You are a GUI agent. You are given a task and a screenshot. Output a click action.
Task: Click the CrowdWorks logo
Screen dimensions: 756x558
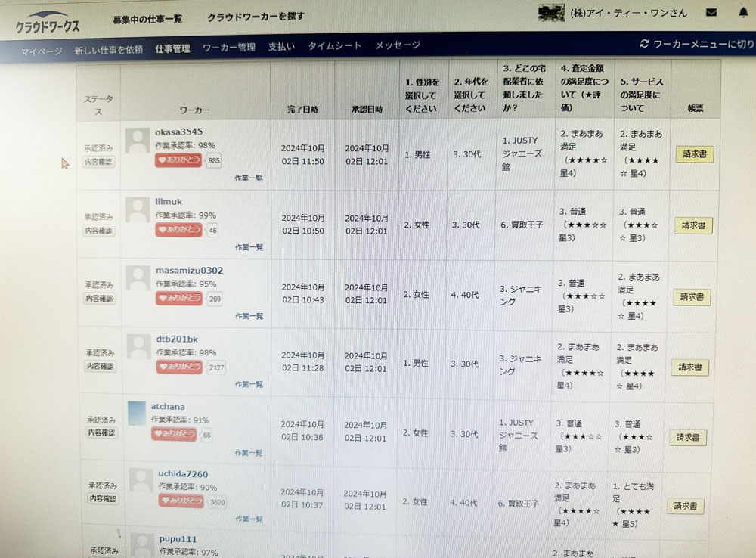[47, 23]
